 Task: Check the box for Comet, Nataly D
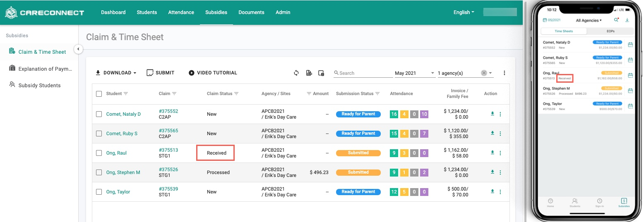99,114
